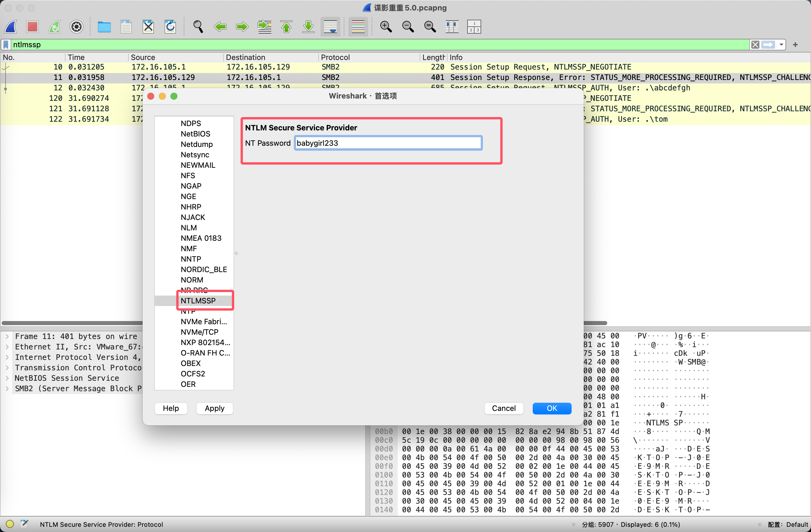Reset text to normal size icon
The width and height of the screenshot is (811, 532).
[x=430, y=27]
